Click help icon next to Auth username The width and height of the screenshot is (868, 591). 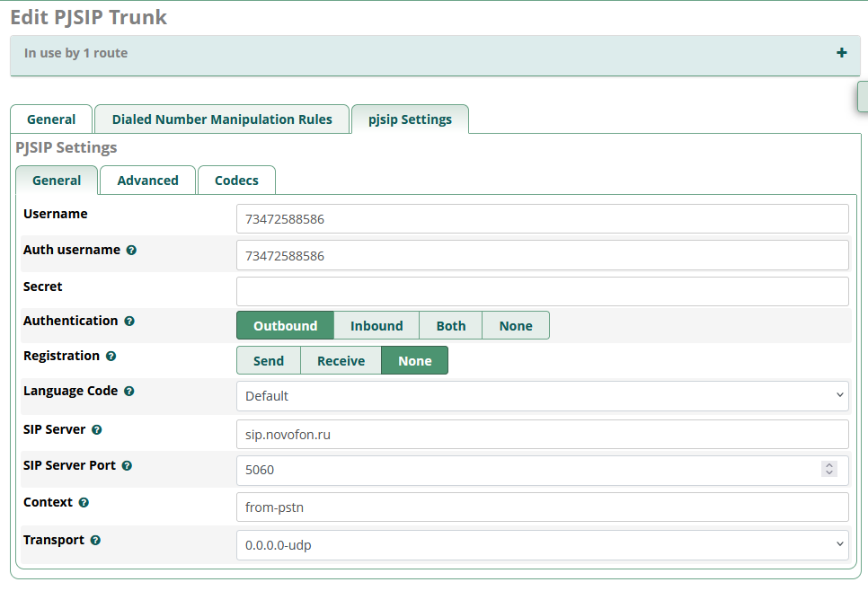pos(131,251)
